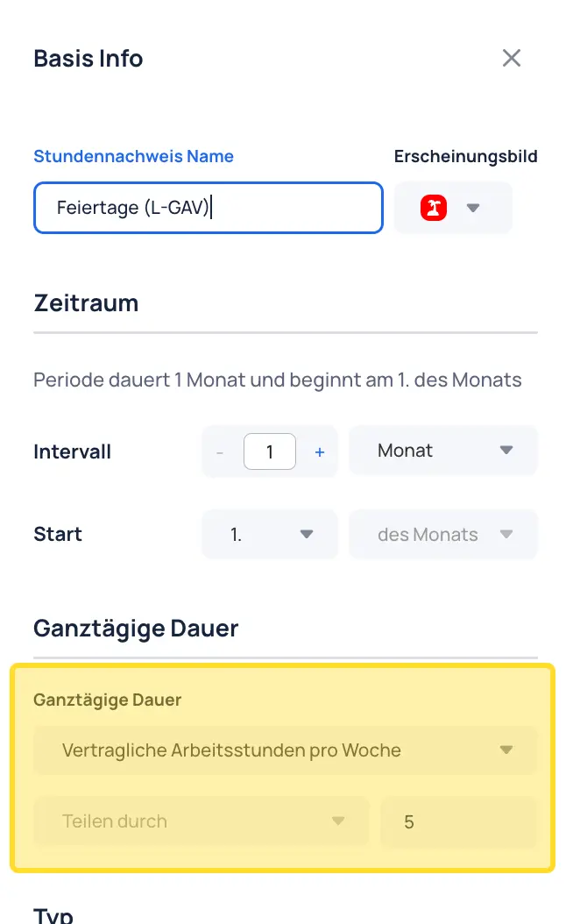The width and height of the screenshot is (573, 924).
Task: Open the Monat interval unit dropdown
Action: (x=443, y=451)
